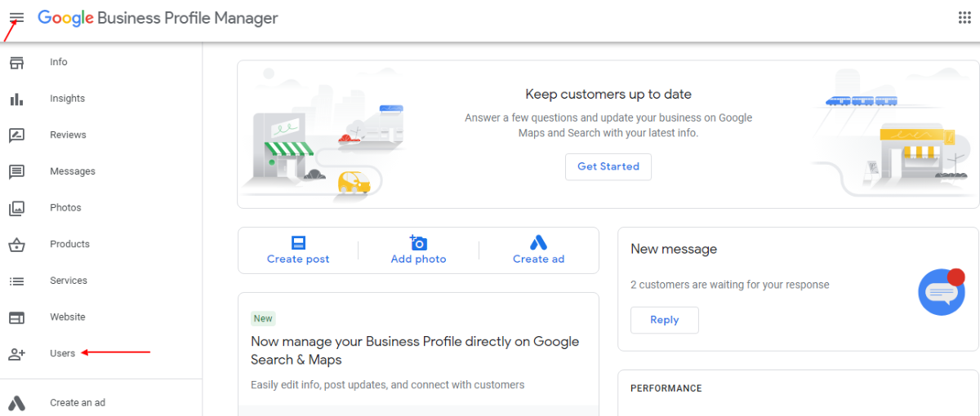This screenshot has width=980, height=416.
Task: Click the Add photo camera icon
Action: pyautogui.click(x=418, y=242)
